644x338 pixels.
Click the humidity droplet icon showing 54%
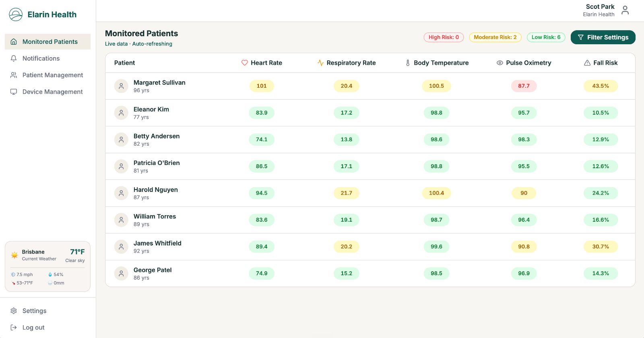tap(50, 274)
